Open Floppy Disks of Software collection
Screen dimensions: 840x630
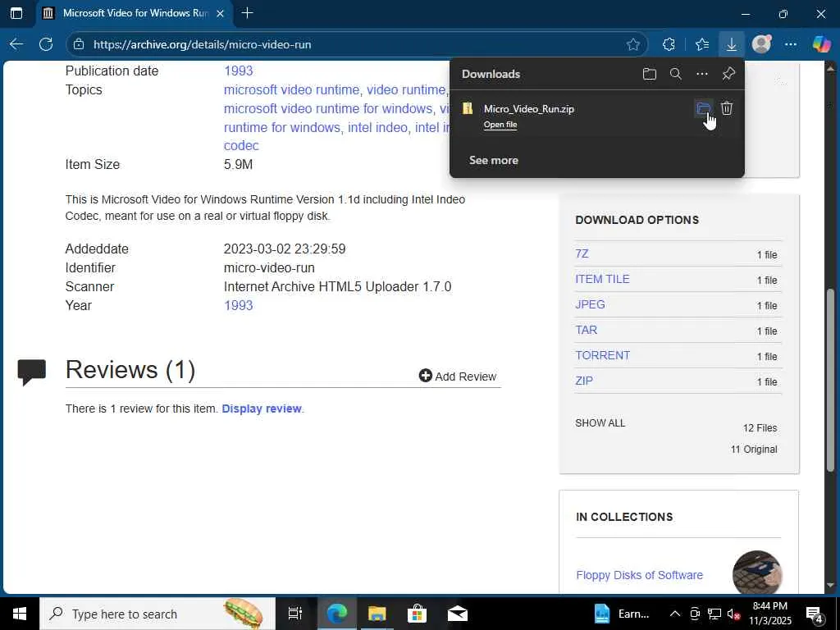(x=639, y=575)
